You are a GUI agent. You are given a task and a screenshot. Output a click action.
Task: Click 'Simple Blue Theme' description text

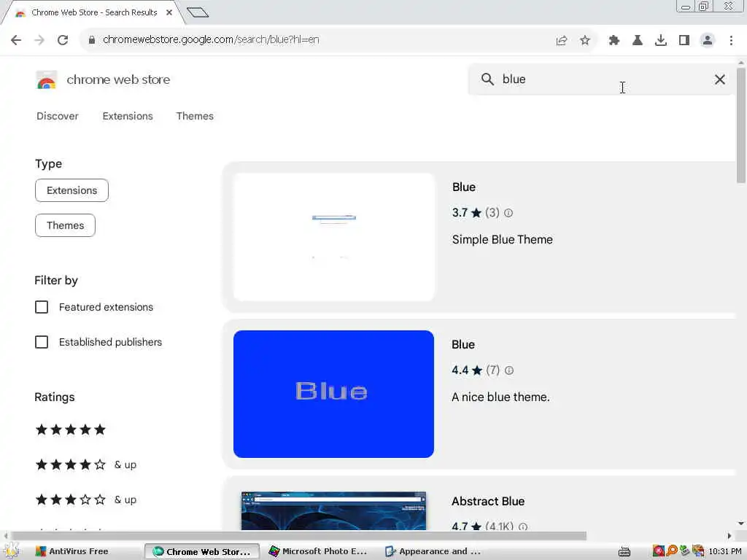(x=503, y=239)
